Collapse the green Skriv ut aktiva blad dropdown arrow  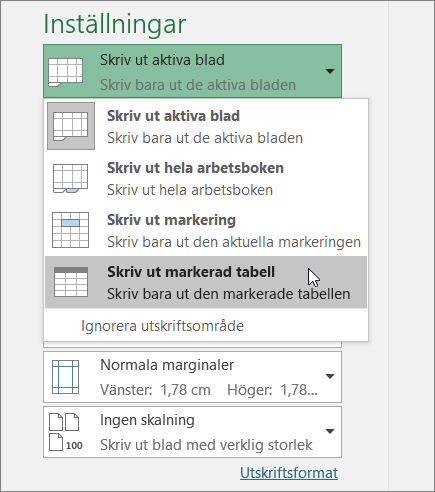click(x=330, y=71)
